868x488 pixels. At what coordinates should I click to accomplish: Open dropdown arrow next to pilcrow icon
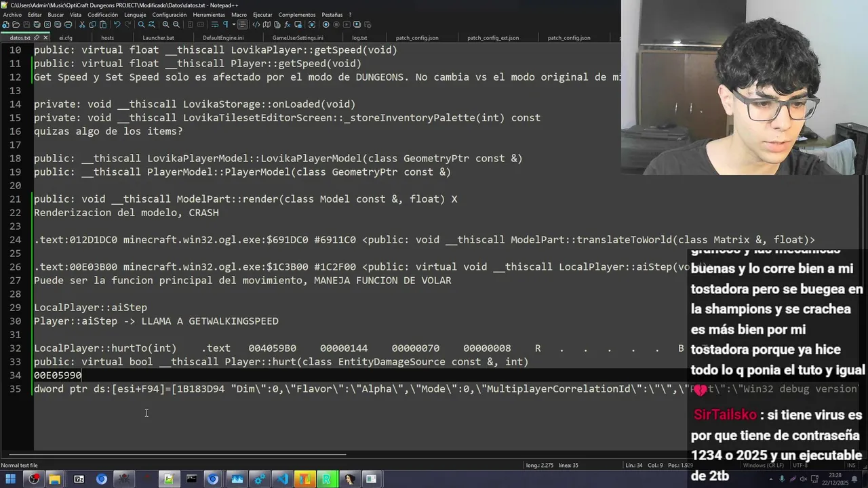234,24
